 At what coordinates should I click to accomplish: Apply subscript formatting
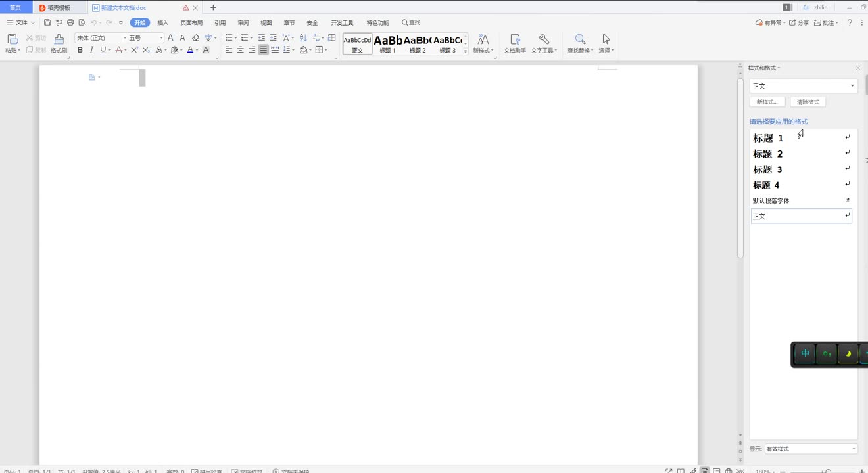tap(146, 50)
